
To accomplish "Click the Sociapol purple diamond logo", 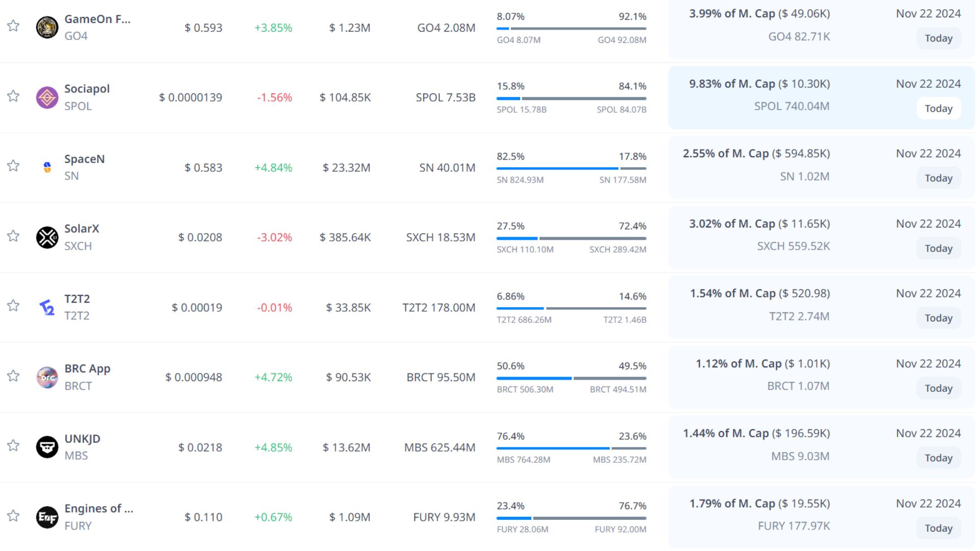I will click(x=47, y=97).
